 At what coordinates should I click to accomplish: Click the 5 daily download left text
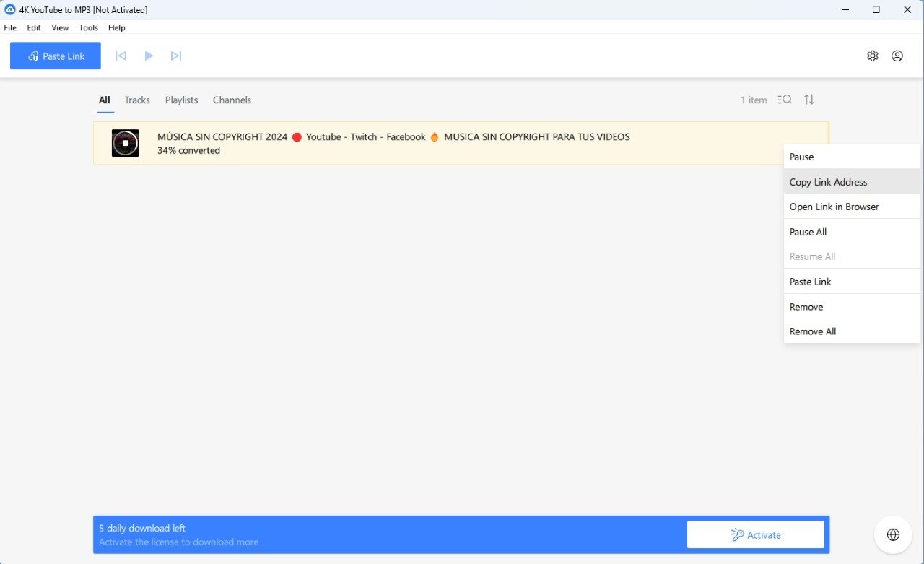[142, 528]
